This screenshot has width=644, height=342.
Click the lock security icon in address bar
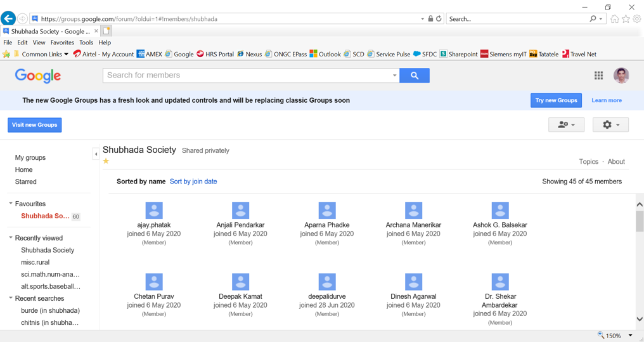[x=430, y=18]
